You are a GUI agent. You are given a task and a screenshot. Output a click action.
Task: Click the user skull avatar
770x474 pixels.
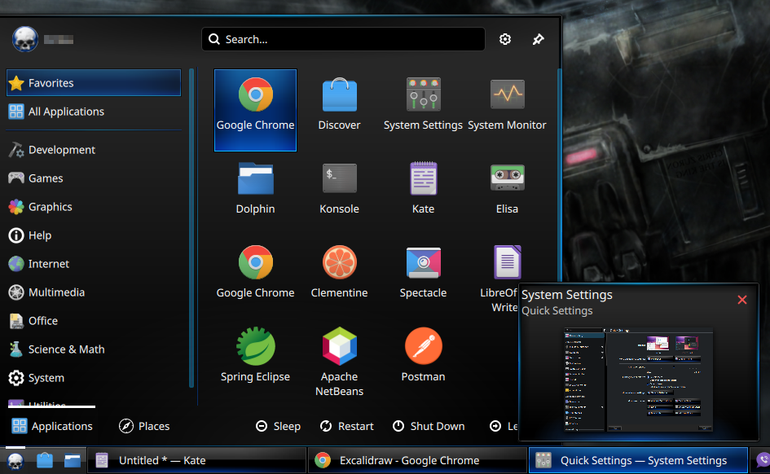[x=25, y=39]
